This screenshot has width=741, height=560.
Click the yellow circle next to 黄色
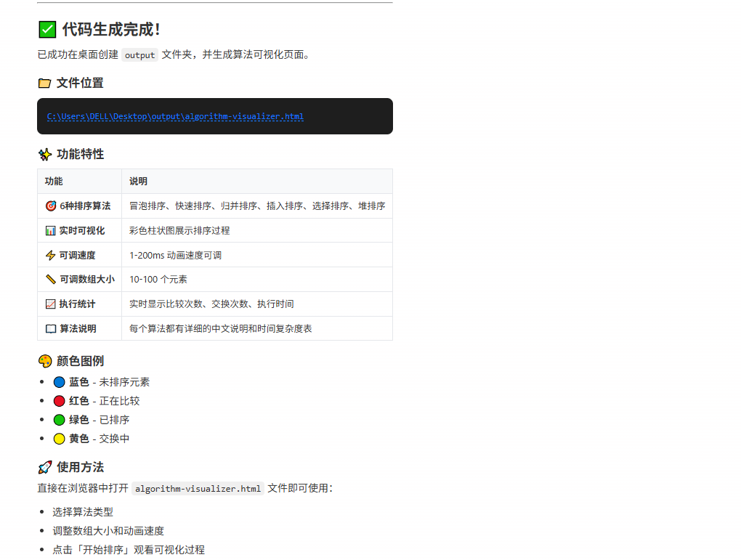tap(59, 438)
